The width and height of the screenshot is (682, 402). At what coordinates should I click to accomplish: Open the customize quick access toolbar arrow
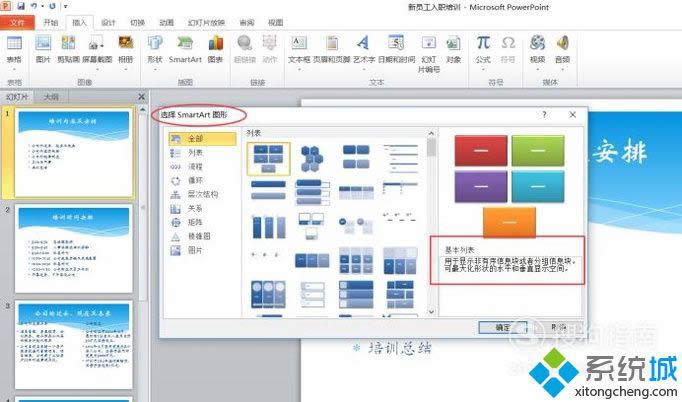[65, 7]
